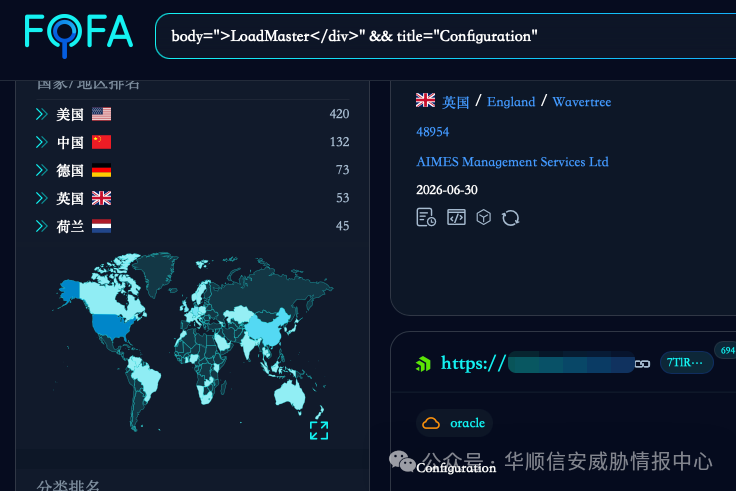The image size is (736, 491).
Task: Click the UK flag in ranking list
Action: [x=101, y=198]
